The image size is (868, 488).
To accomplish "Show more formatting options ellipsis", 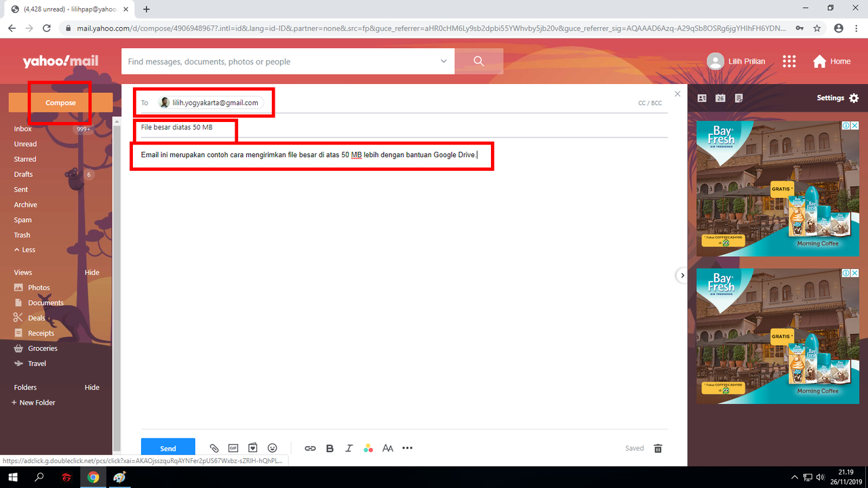I will coord(408,448).
